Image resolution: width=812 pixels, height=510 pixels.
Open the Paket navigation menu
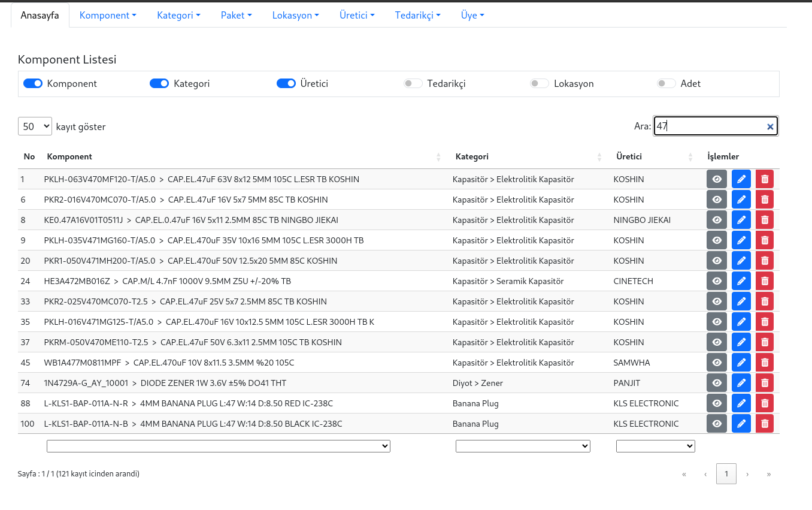236,15
